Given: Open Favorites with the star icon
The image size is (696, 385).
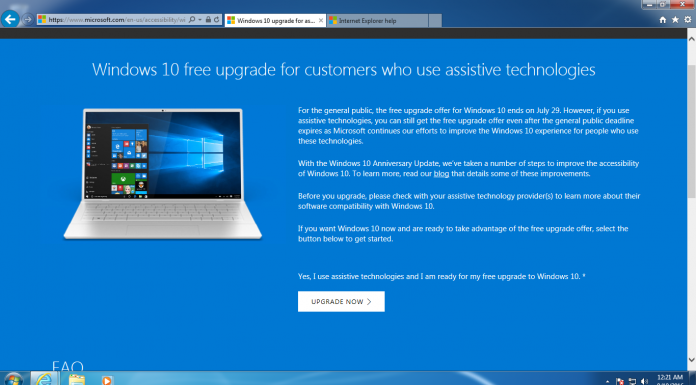Looking at the screenshot, I should [x=675, y=20].
